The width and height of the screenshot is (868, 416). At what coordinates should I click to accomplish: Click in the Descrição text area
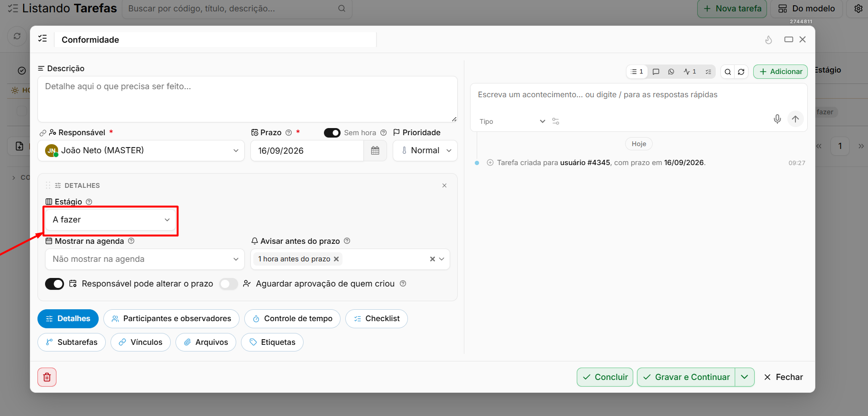coord(248,99)
